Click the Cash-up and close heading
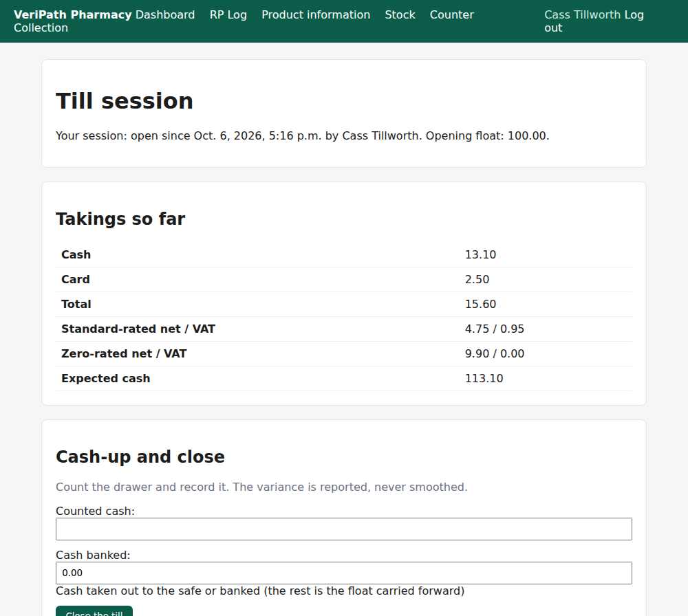Viewport: 688px width, 616px height. click(x=140, y=457)
